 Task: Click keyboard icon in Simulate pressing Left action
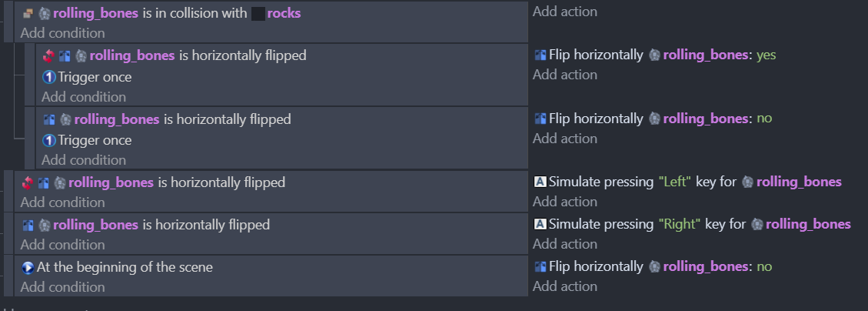540,182
